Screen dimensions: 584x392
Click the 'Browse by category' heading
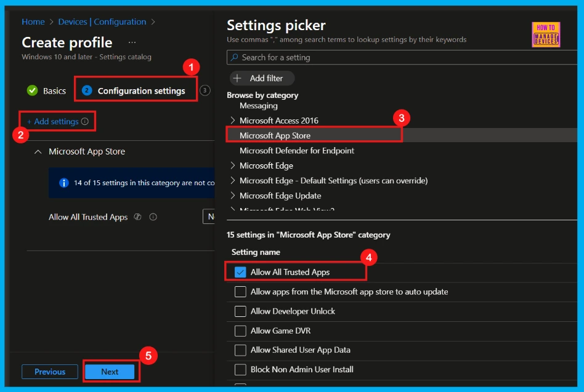(262, 95)
